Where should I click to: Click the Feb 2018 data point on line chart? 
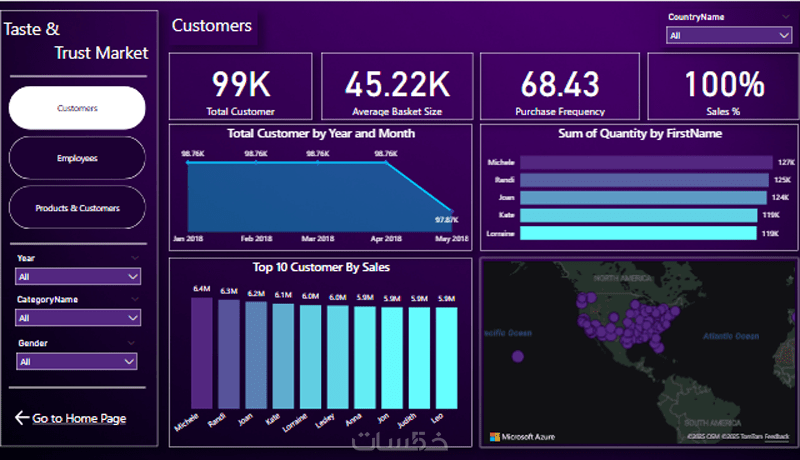pos(256,162)
